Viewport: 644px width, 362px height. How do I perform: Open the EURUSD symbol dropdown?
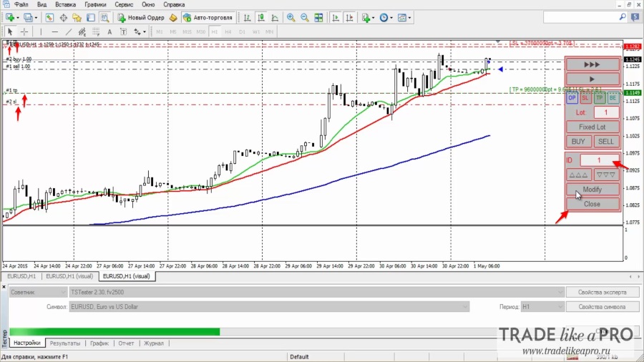coord(269,307)
